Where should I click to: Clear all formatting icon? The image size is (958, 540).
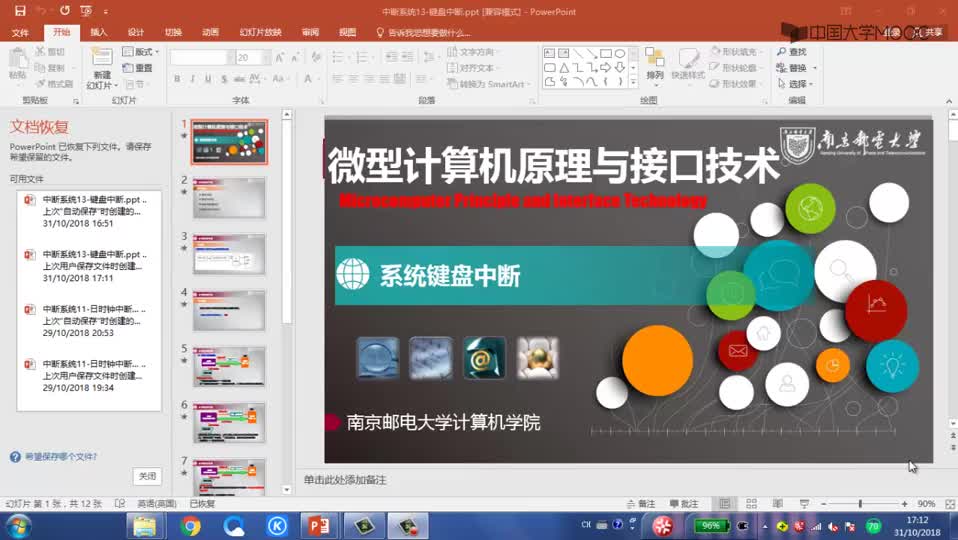(316, 57)
